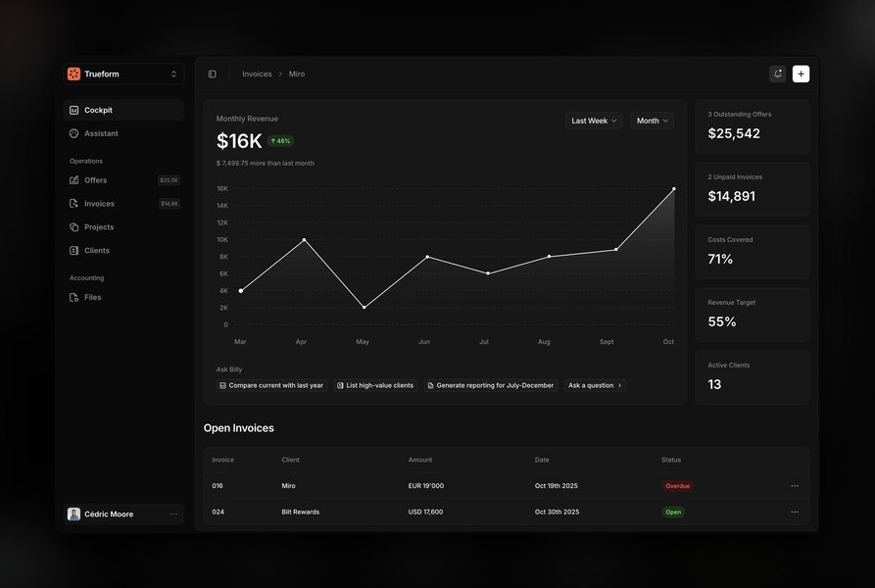This screenshot has height=588, width=875.
Task: Open more options for invoice 016
Action: 795,486
